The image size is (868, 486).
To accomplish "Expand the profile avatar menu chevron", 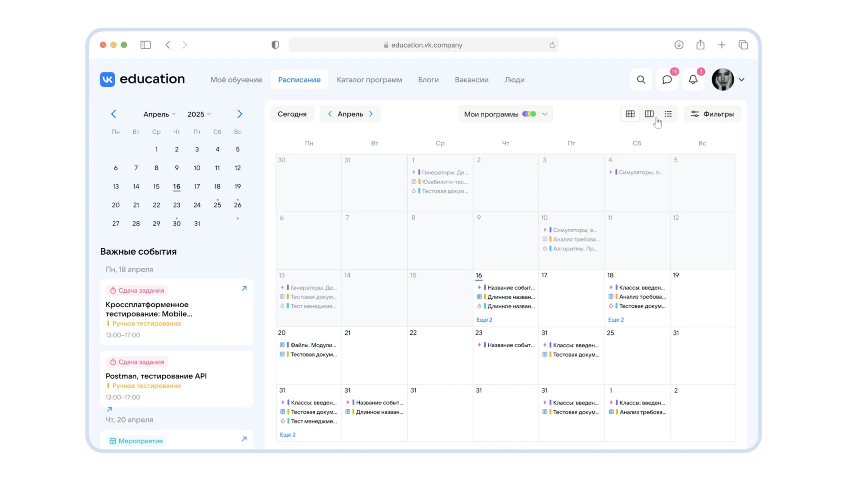I will coord(741,80).
